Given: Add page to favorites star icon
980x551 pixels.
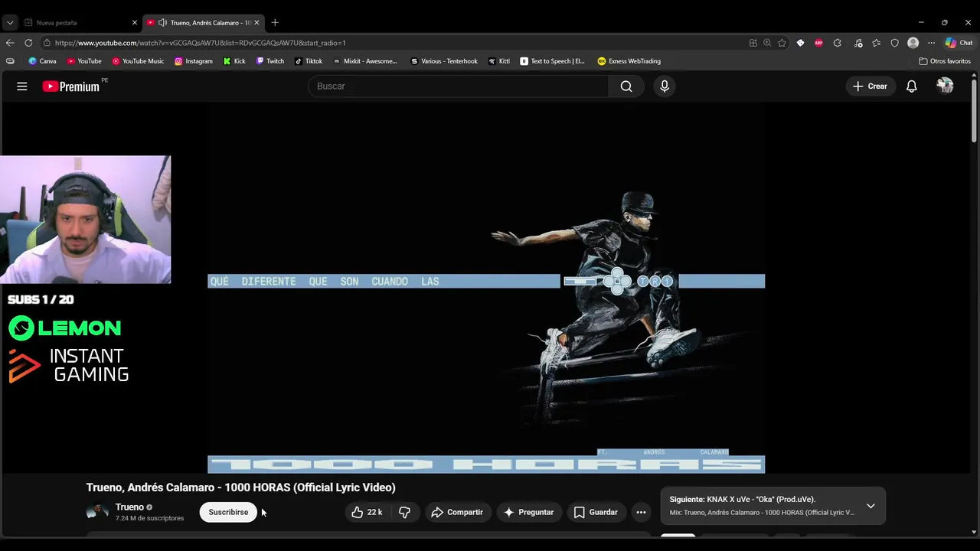Looking at the screenshot, I should pos(782,43).
